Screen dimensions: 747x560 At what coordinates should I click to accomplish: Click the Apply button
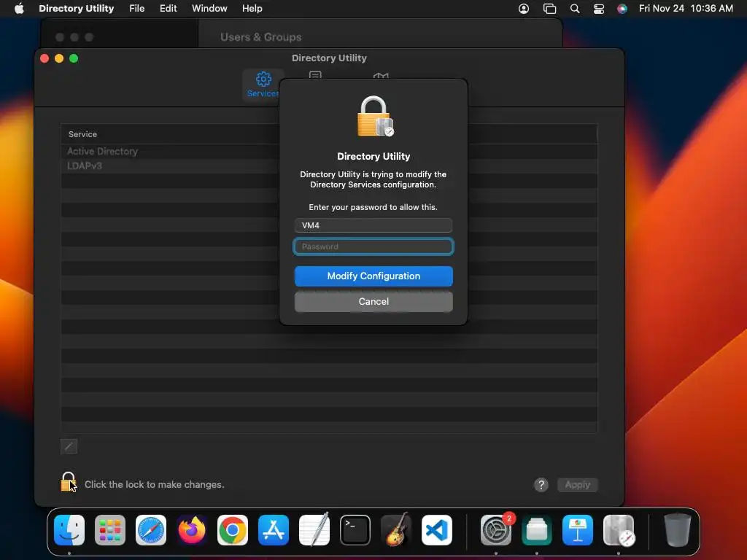pyautogui.click(x=578, y=485)
